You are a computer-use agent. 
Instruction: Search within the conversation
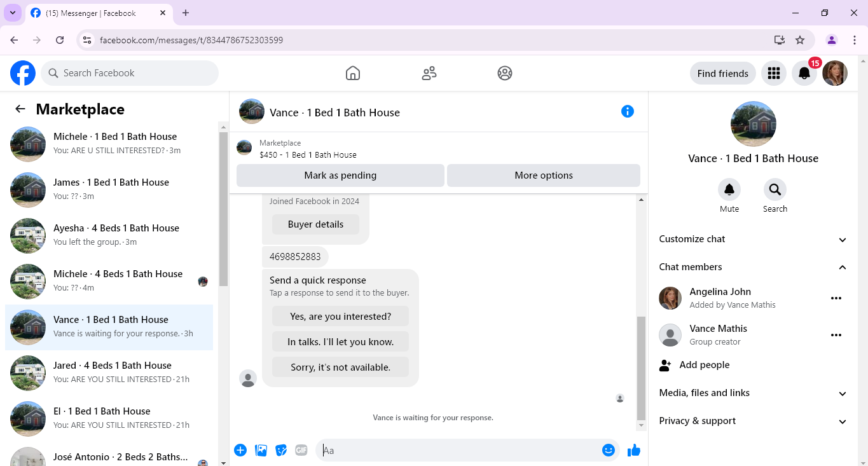pyautogui.click(x=775, y=189)
